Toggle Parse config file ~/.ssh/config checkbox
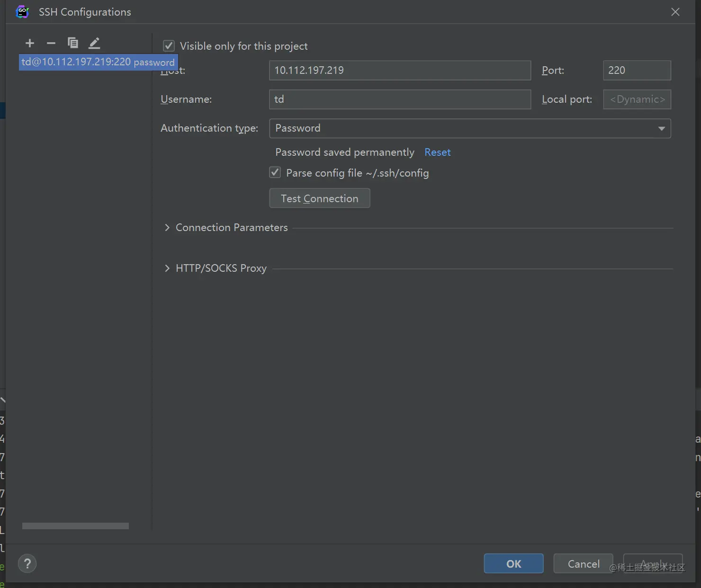The width and height of the screenshot is (701, 588). click(x=275, y=172)
